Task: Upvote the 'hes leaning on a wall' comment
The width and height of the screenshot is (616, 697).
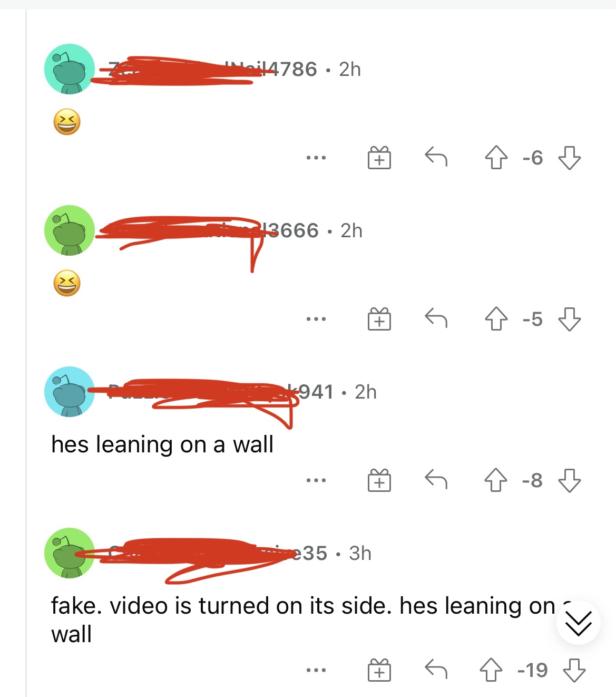Action: point(496,480)
